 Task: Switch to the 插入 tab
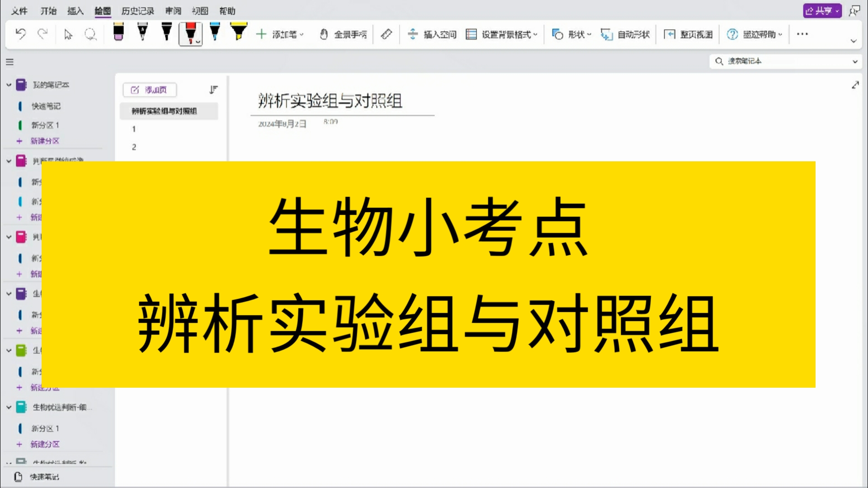[75, 11]
